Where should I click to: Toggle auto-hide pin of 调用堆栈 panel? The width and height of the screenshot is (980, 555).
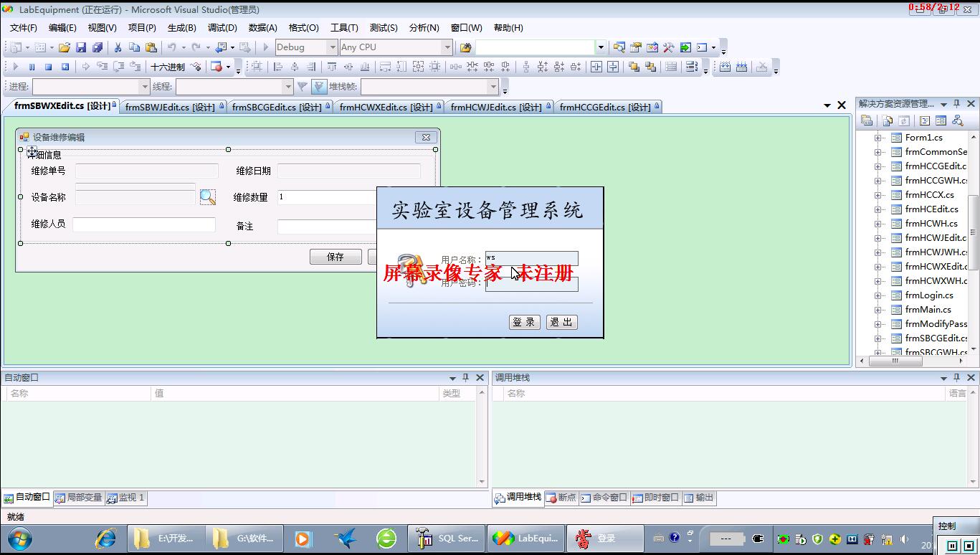point(957,378)
